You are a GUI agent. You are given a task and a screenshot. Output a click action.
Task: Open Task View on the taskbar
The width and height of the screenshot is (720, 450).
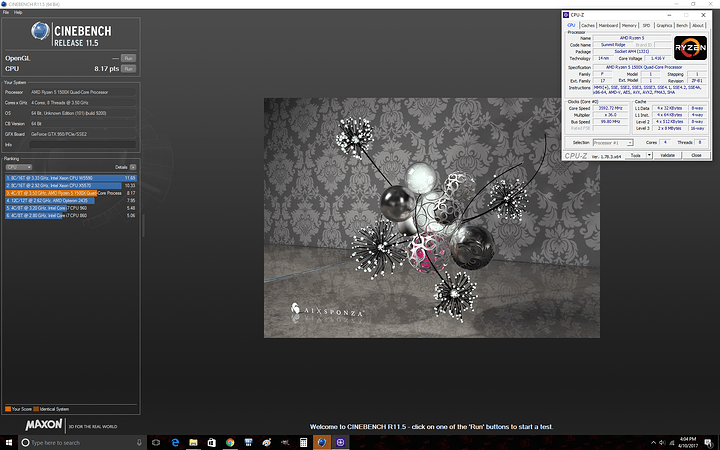click(156, 442)
